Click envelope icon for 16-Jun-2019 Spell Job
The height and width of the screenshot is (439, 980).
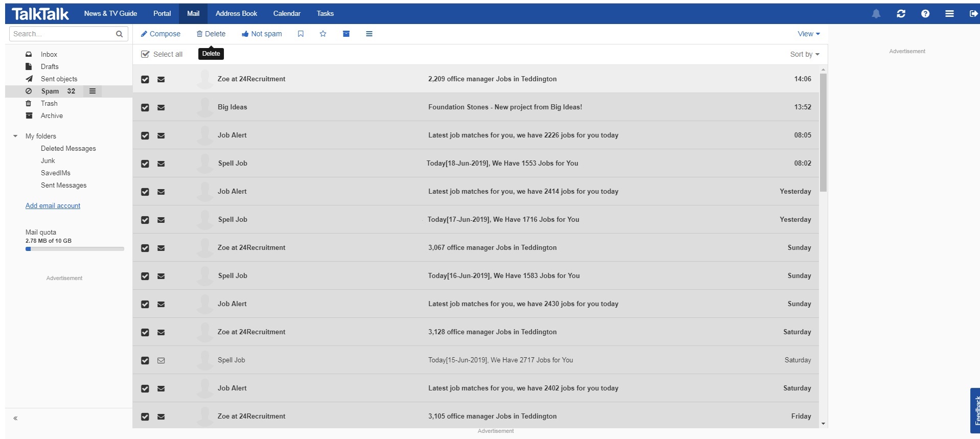pyautogui.click(x=161, y=276)
